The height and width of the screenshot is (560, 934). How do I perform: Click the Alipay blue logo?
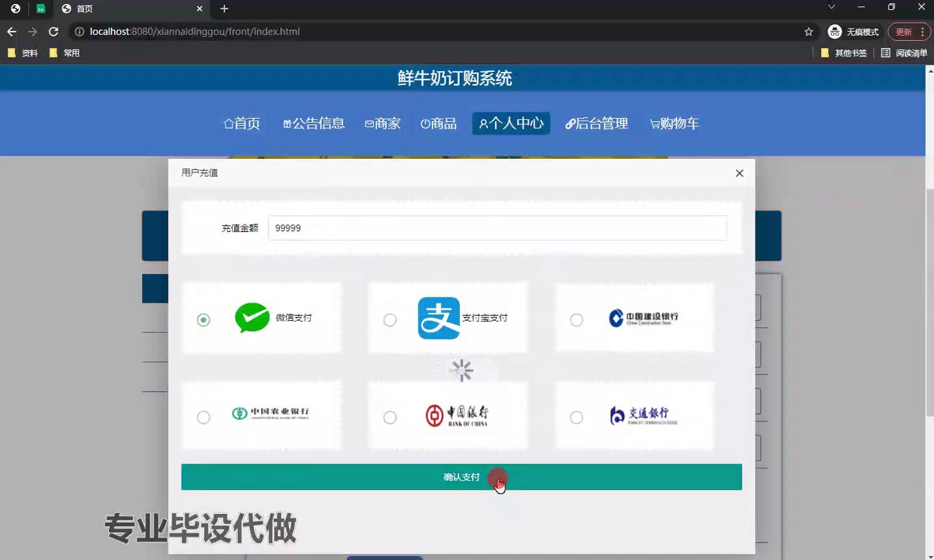coord(438,318)
